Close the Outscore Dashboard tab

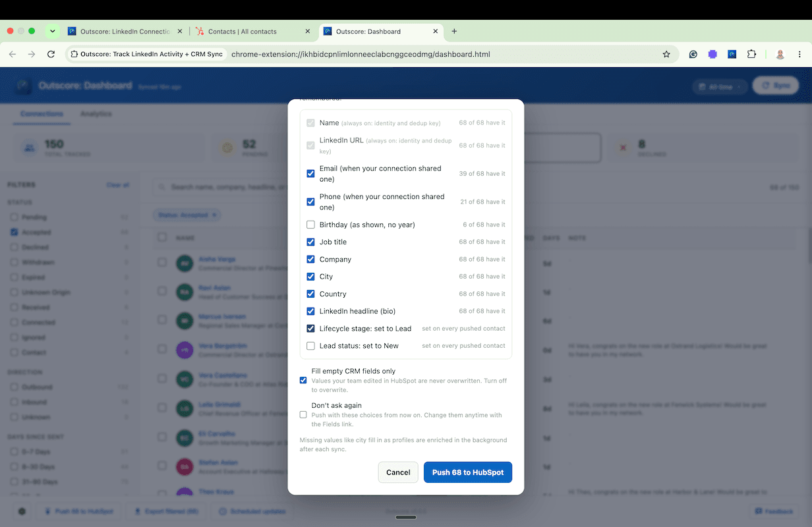point(435,31)
